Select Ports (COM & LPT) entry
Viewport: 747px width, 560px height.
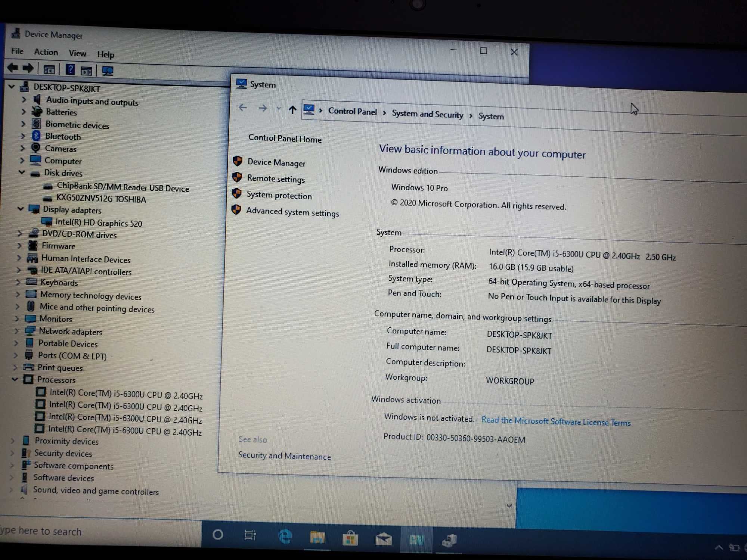click(72, 355)
